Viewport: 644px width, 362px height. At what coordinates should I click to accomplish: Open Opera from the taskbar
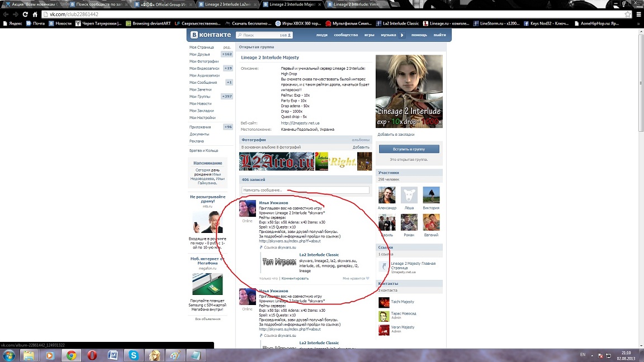[92, 355]
